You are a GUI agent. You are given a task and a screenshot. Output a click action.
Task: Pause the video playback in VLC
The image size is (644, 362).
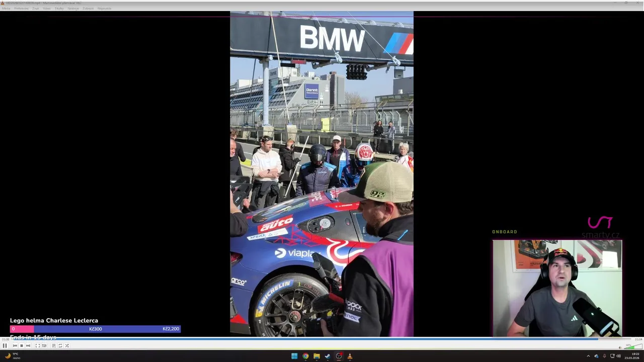(x=5, y=345)
